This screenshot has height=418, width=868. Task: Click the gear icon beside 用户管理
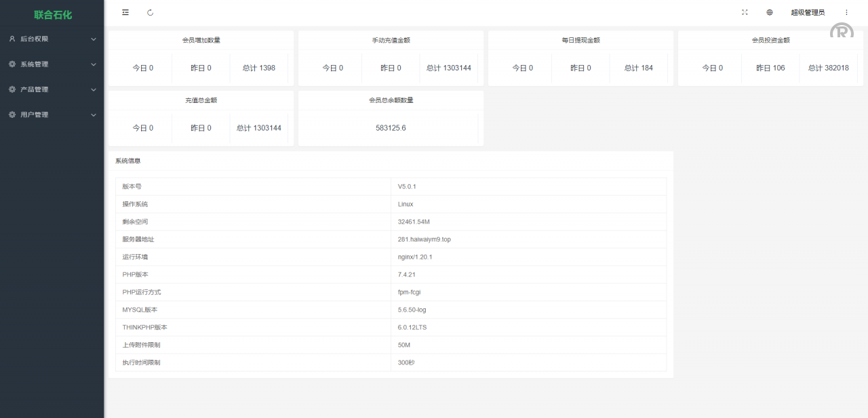click(12, 115)
